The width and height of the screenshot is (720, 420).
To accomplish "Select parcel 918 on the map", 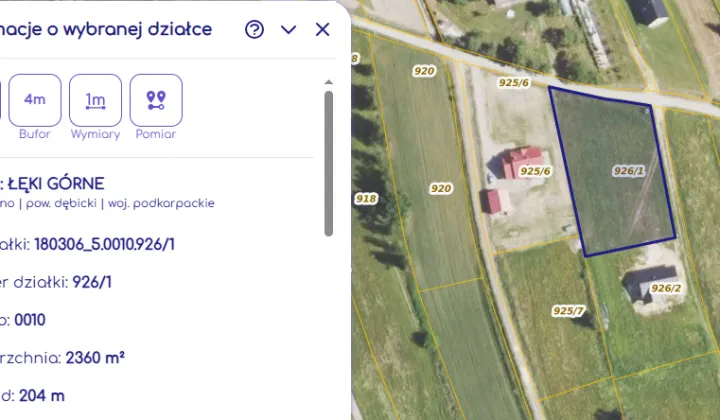I will [366, 199].
